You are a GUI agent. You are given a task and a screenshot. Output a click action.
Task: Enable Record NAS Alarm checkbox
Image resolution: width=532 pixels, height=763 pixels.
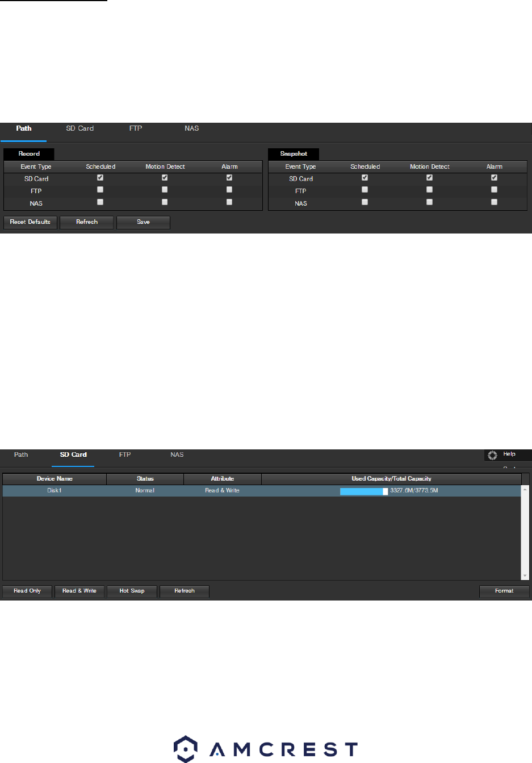pyautogui.click(x=229, y=202)
